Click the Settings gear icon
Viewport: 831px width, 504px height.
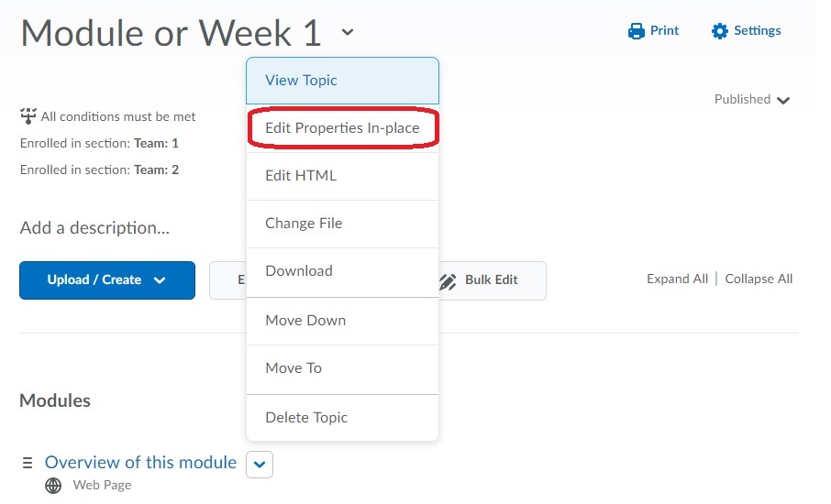click(719, 31)
